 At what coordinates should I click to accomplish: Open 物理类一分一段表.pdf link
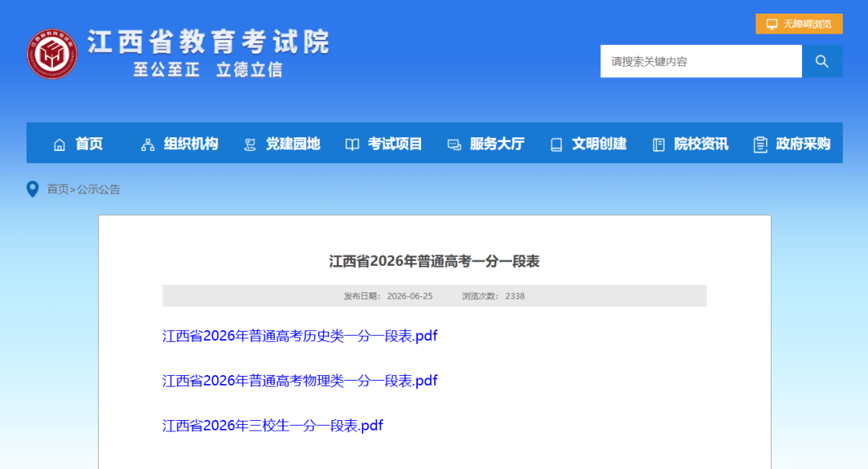tap(300, 381)
